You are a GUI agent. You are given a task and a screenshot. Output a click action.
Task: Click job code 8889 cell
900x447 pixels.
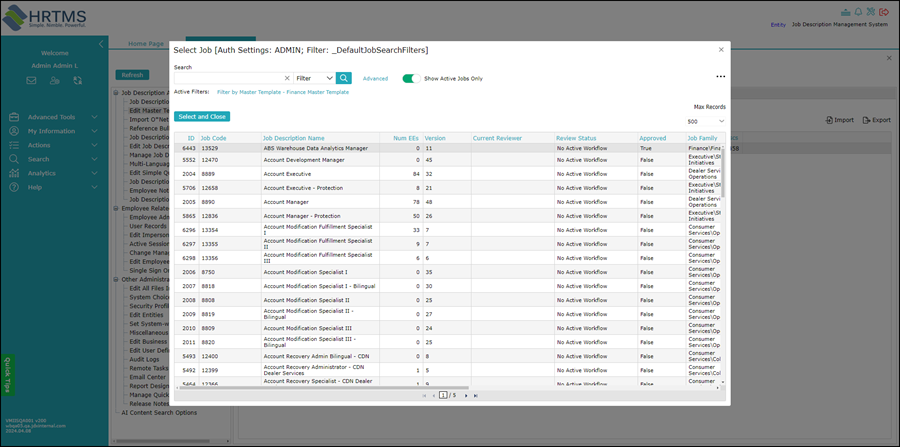pos(230,174)
